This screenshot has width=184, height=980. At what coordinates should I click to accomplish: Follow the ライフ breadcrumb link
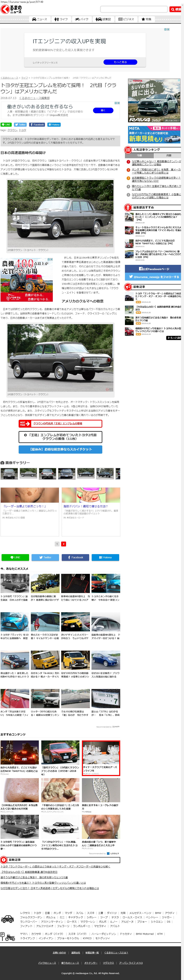24,78
